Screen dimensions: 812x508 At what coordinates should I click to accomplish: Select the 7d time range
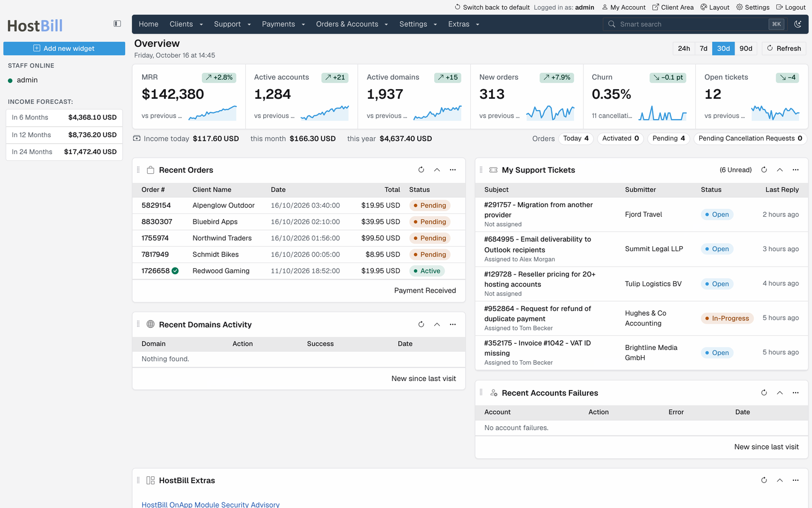coord(704,49)
